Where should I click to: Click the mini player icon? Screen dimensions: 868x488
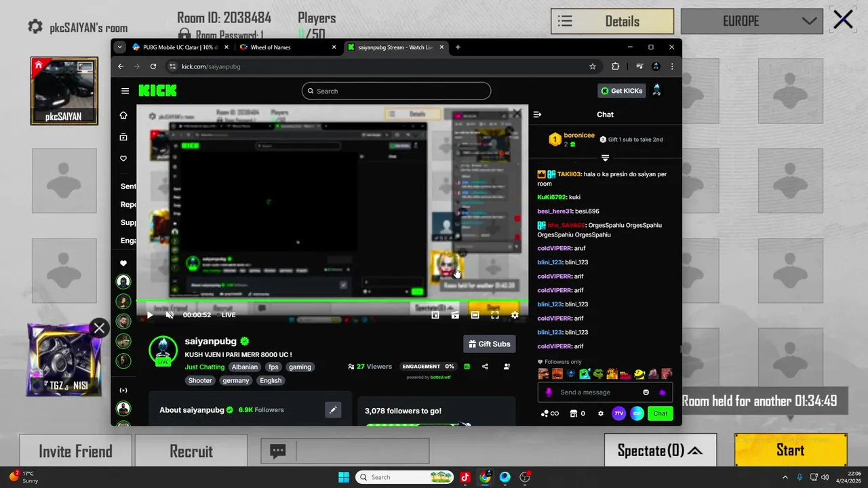coord(435,315)
